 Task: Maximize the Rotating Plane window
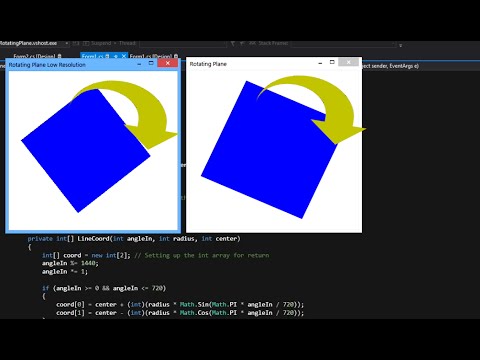pyautogui.click(x=332, y=62)
